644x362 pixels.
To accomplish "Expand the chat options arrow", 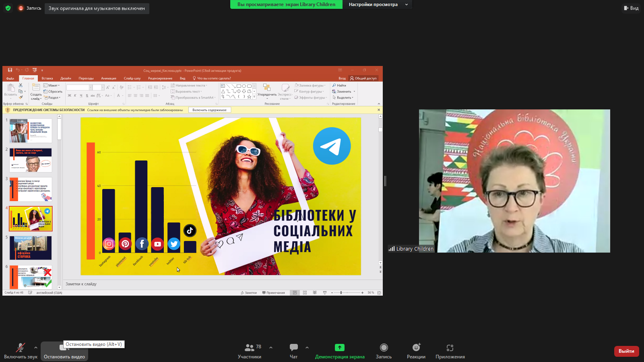I will [x=307, y=348].
